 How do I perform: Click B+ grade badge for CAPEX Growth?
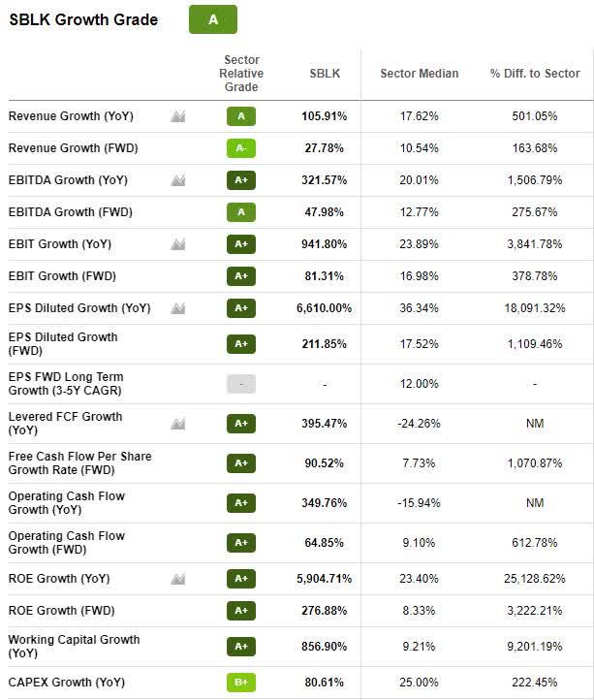(x=241, y=683)
